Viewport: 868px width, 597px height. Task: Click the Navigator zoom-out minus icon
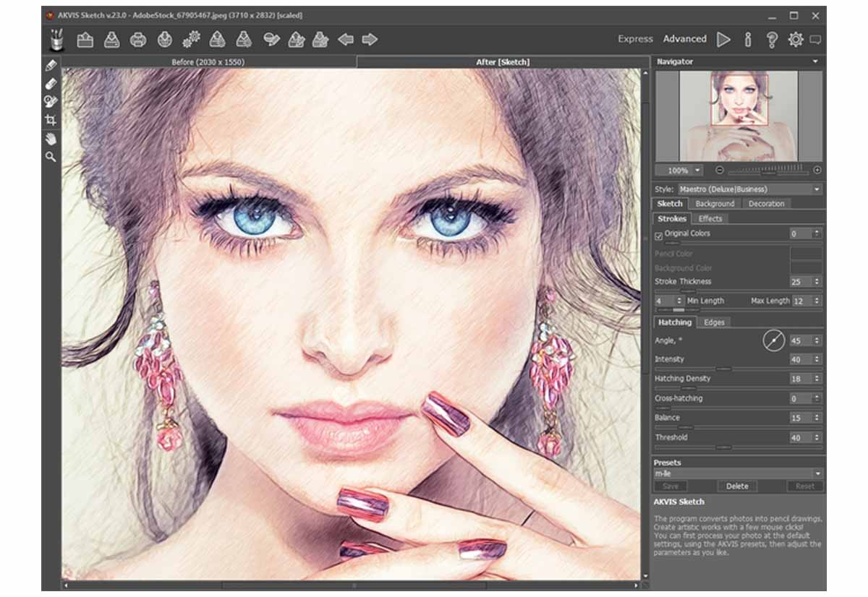(x=720, y=171)
